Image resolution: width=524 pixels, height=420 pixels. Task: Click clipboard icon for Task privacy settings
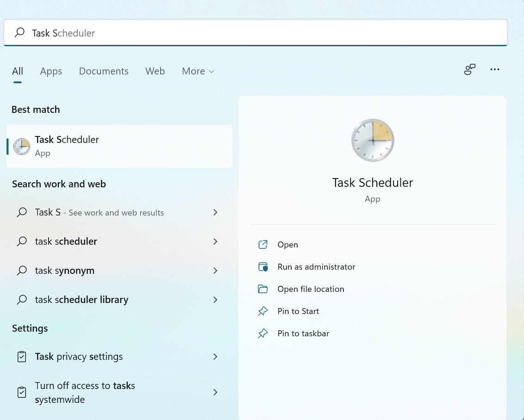pyautogui.click(x=22, y=357)
